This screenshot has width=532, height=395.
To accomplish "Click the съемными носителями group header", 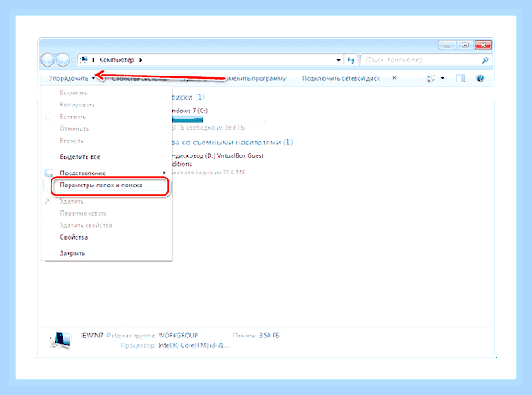I will (232, 142).
